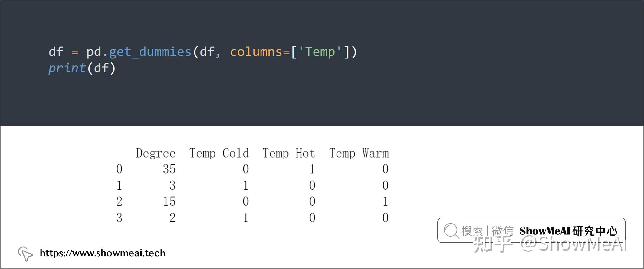Click get_dummies in the code line
This screenshot has width=644, height=269.
[150, 52]
